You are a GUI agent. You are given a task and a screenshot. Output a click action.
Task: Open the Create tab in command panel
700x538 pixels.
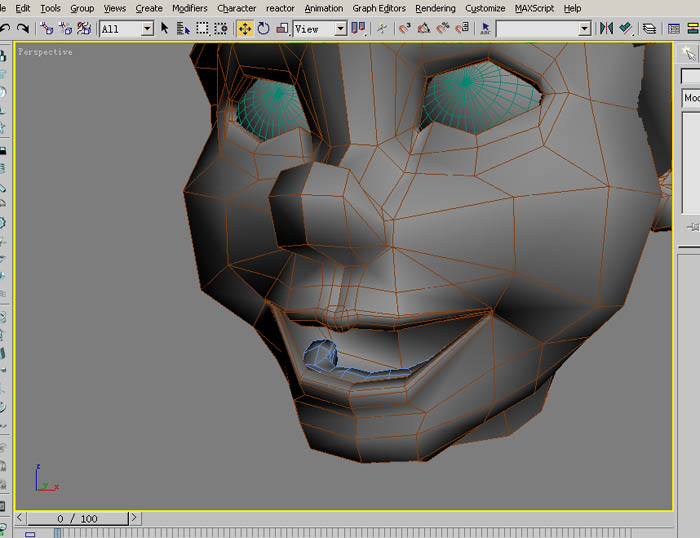coord(688,54)
